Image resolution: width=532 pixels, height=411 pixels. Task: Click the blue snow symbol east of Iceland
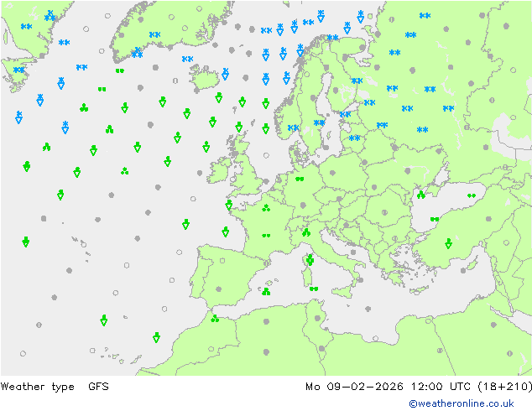225,74
